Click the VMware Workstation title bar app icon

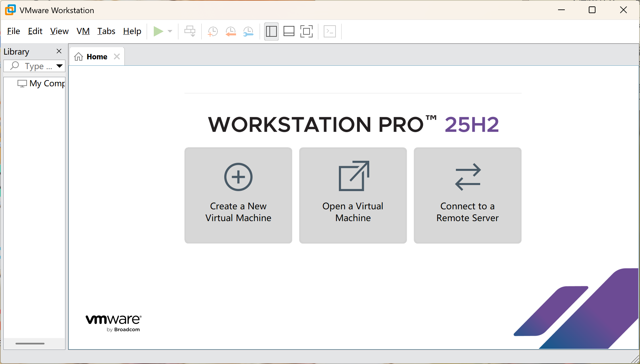click(x=10, y=10)
